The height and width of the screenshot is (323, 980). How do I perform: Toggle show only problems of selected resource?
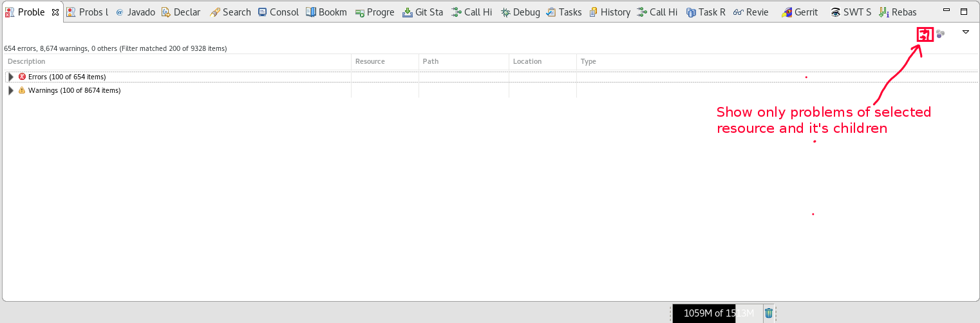925,35
